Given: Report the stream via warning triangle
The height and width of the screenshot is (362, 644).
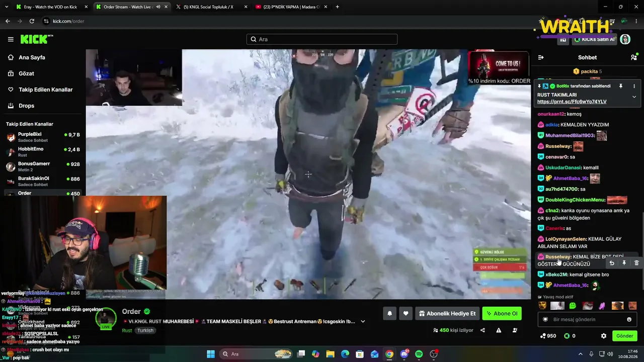Looking at the screenshot, I should click(x=499, y=330).
